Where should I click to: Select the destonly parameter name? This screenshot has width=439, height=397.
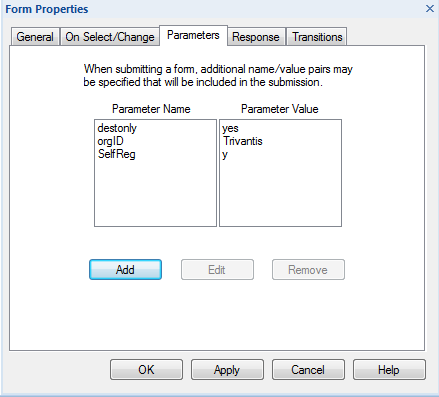point(117,128)
